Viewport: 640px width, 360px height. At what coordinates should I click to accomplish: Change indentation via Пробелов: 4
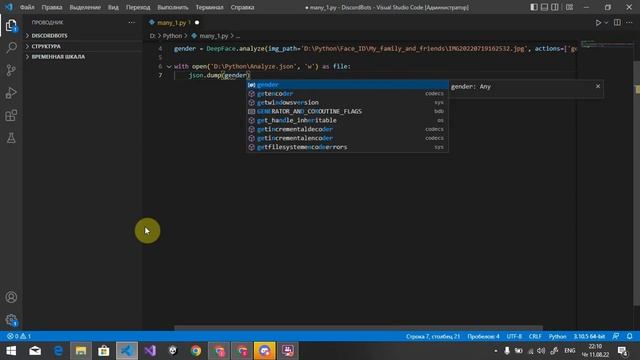tap(483, 336)
